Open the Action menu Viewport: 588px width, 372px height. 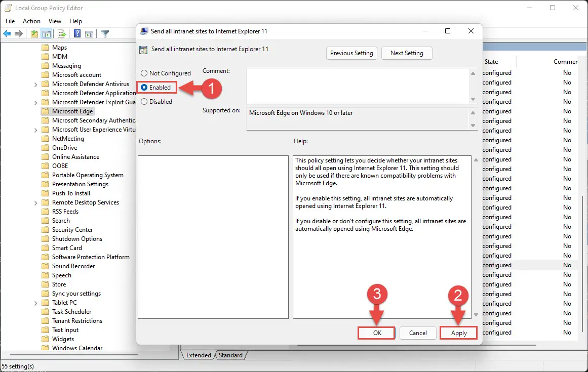[31, 21]
